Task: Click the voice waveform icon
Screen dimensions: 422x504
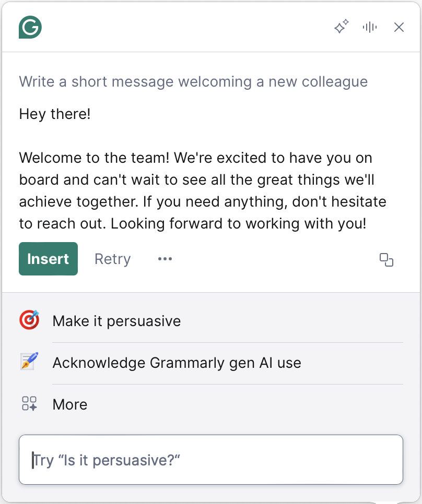Action: tap(370, 27)
